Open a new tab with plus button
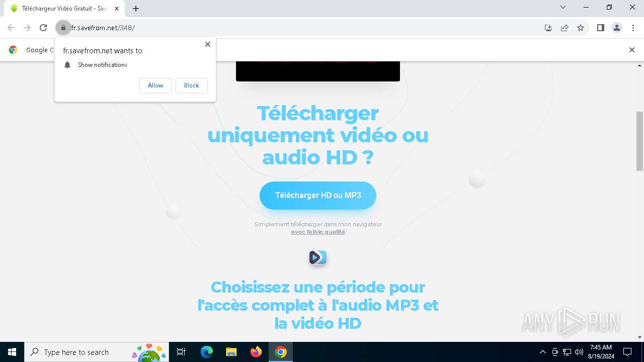Viewport: 644px width, 362px height. point(136,9)
